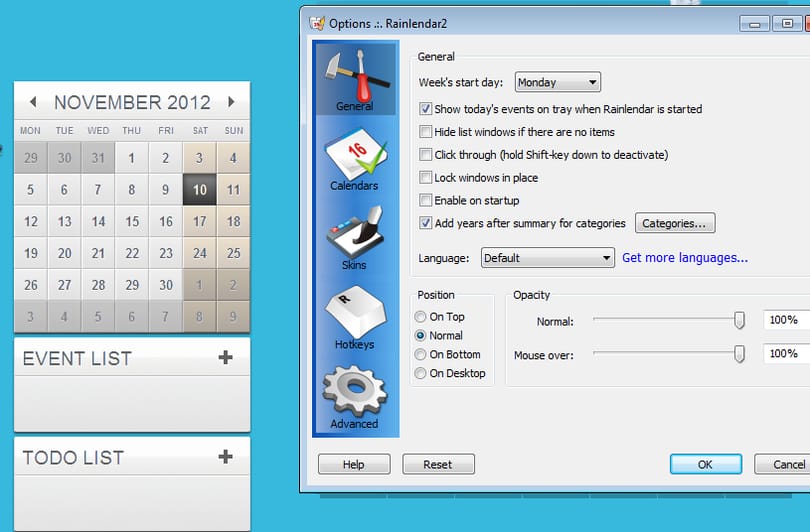This screenshot has height=532, width=810.
Task: Click Mouse over opacity slider handle
Action: coord(739,354)
